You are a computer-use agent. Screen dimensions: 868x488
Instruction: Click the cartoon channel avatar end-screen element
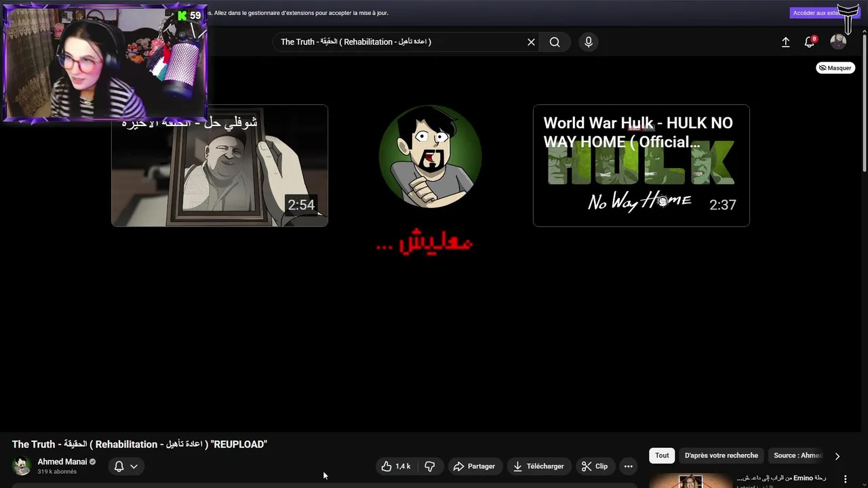click(x=431, y=157)
